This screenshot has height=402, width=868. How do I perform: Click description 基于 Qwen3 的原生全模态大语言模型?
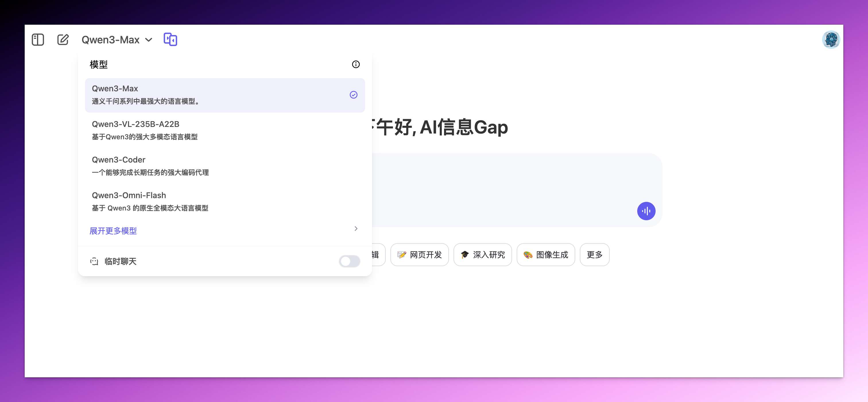click(x=150, y=208)
